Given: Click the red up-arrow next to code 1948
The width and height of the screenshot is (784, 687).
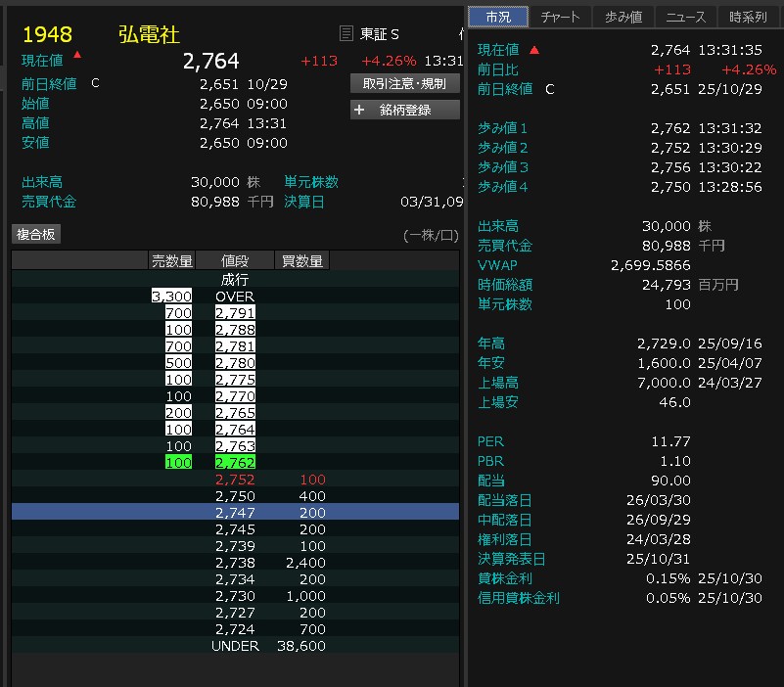Looking at the screenshot, I should (77, 53).
